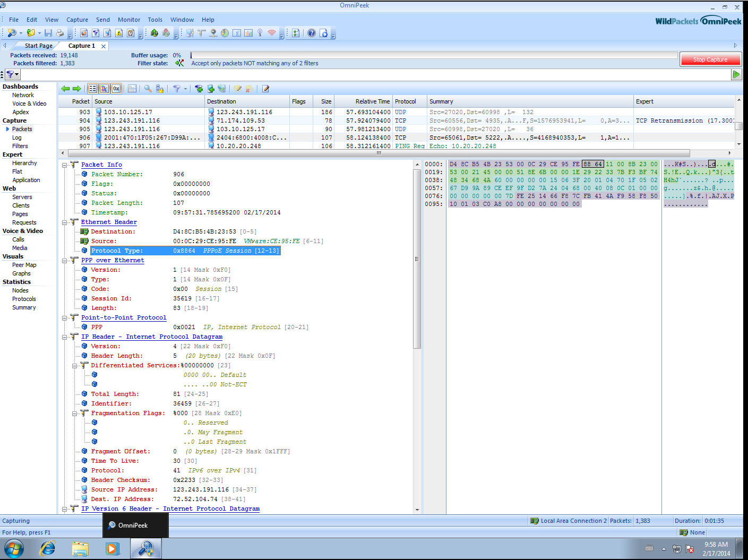Open the File menu

(x=14, y=20)
